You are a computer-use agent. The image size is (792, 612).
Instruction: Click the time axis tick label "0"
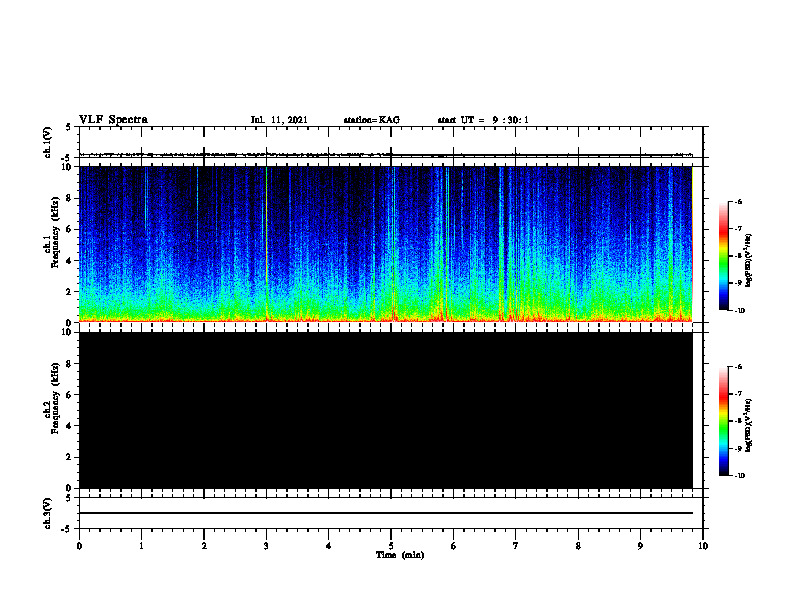tap(79, 546)
